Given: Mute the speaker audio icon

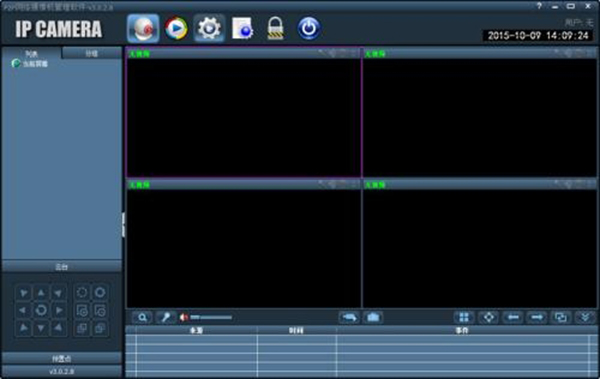Looking at the screenshot, I should point(184,317).
